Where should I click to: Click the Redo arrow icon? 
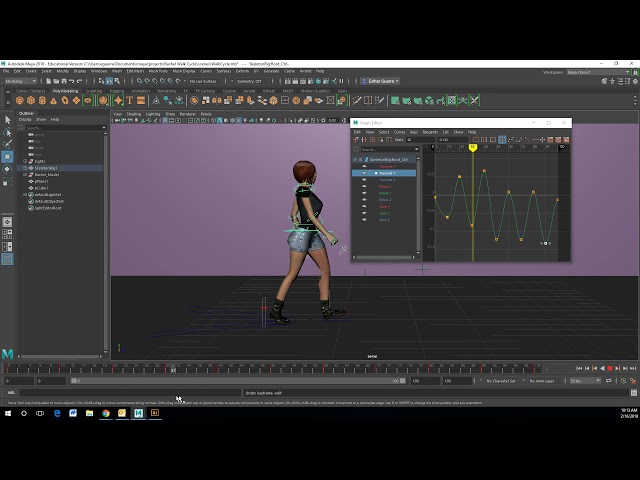pyautogui.click(x=80, y=81)
